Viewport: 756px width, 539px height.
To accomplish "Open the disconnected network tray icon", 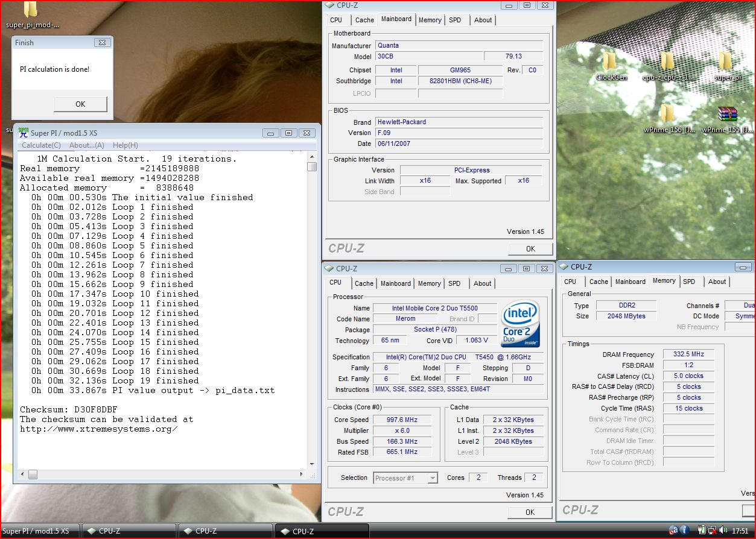I will coord(714,530).
